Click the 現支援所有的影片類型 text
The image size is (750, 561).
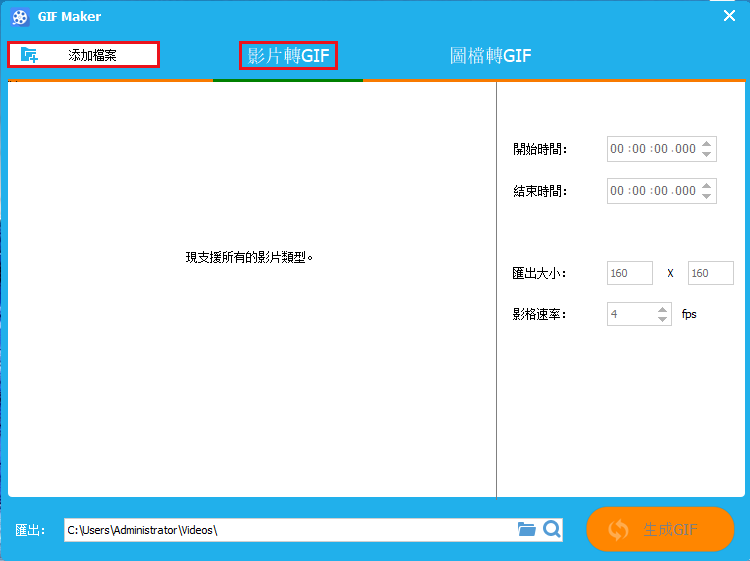[249, 257]
